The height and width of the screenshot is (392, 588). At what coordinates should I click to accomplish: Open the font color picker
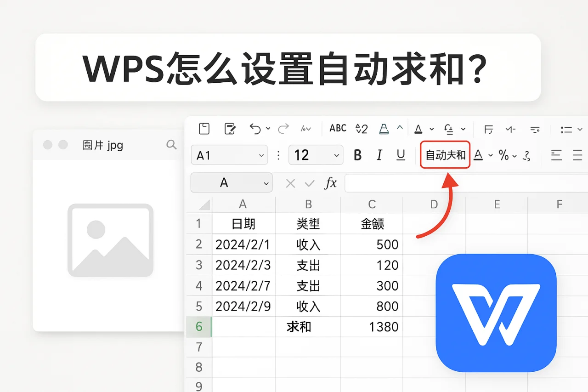pyautogui.click(x=479, y=155)
